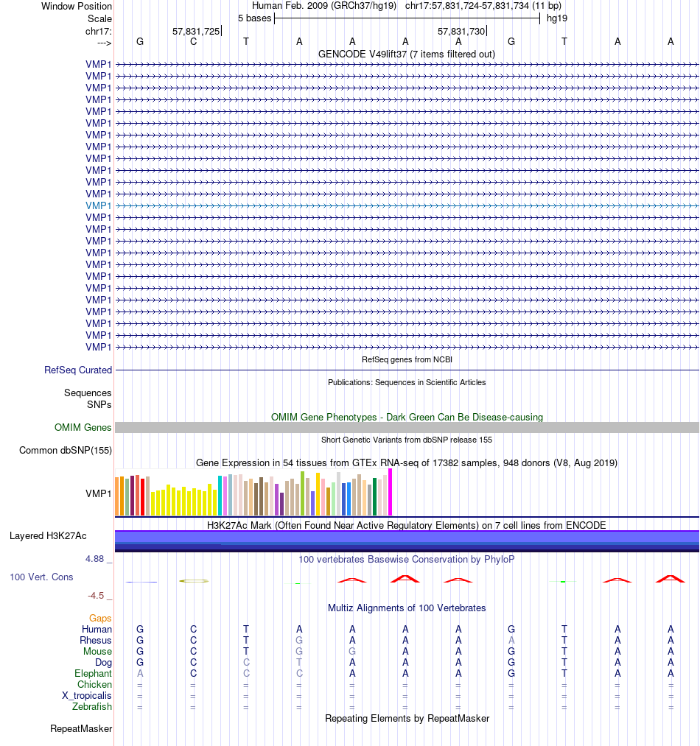Click the 57,831,730 coordinate marker
The width and height of the screenshot is (700, 746).
[461, 32]
